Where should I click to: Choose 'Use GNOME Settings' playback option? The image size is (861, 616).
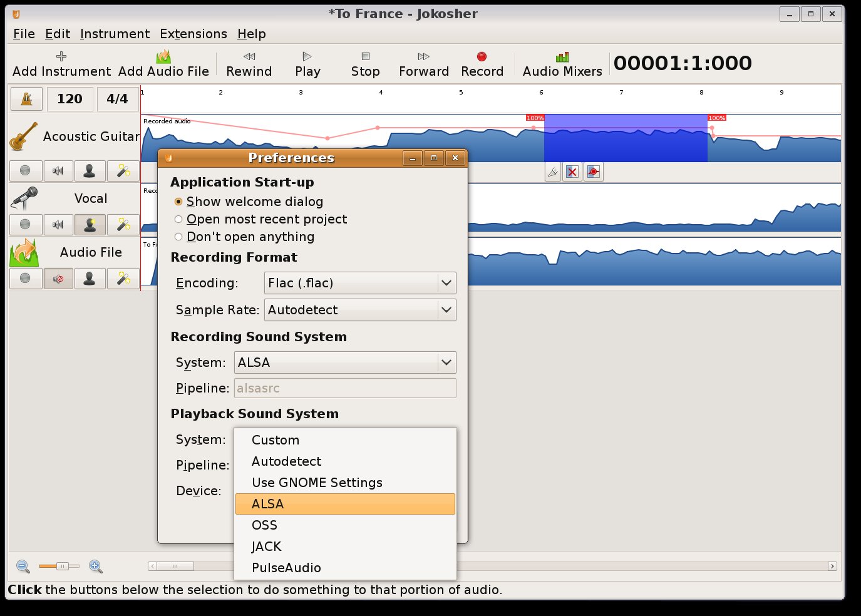click(345, 483)
